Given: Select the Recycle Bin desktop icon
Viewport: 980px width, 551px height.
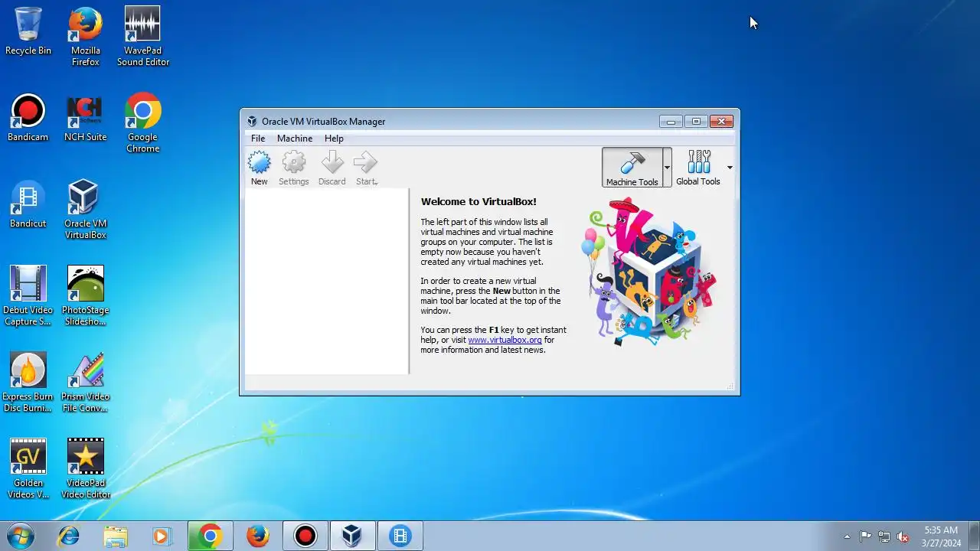Looking at the screenshot, I should 28,31.
